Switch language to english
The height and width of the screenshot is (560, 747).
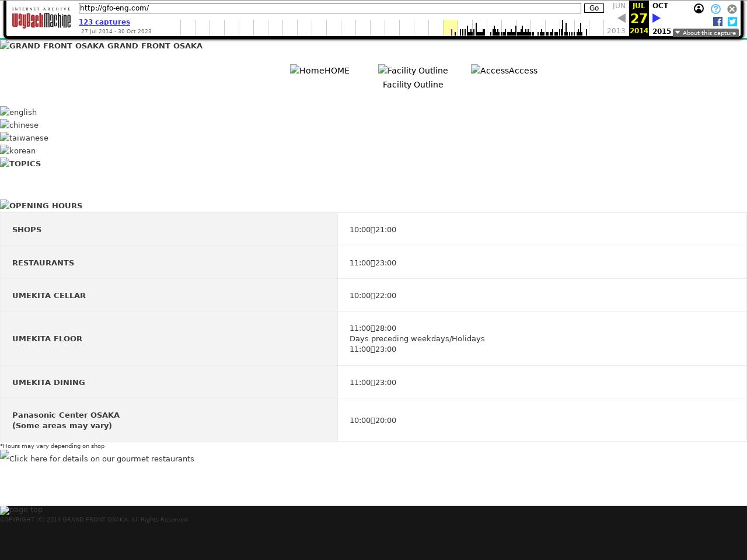[19, 112]
